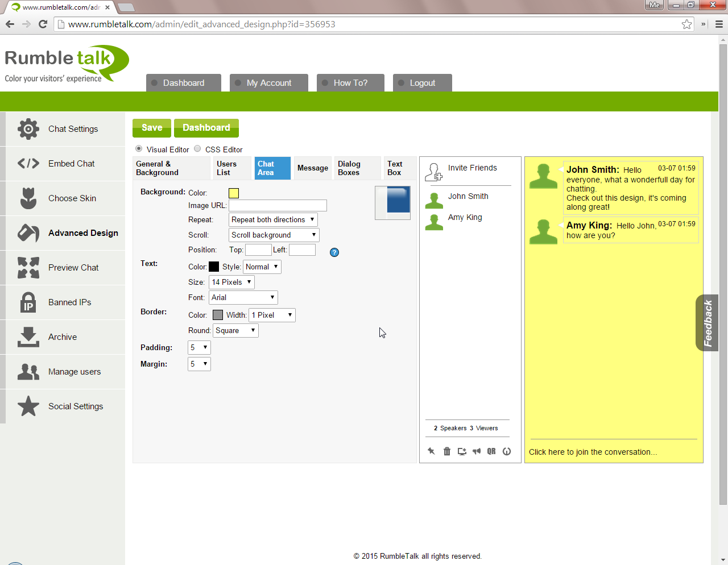Open the Margin value dropdown
This screenshot has height=565, width=728.
(199, 364)
